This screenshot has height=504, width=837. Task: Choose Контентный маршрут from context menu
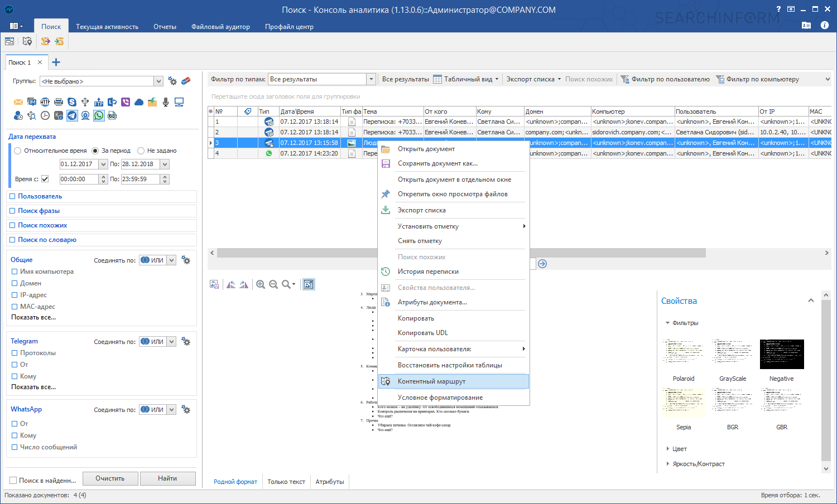(431, 381)
